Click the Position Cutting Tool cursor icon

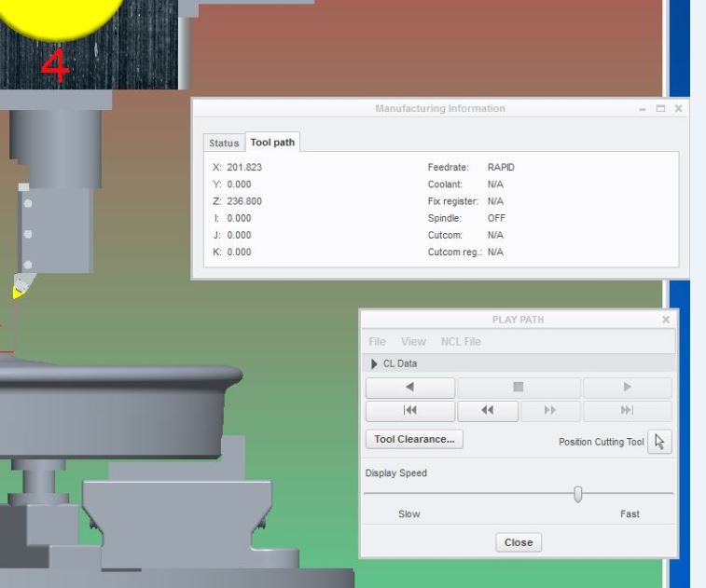point(659,442)
